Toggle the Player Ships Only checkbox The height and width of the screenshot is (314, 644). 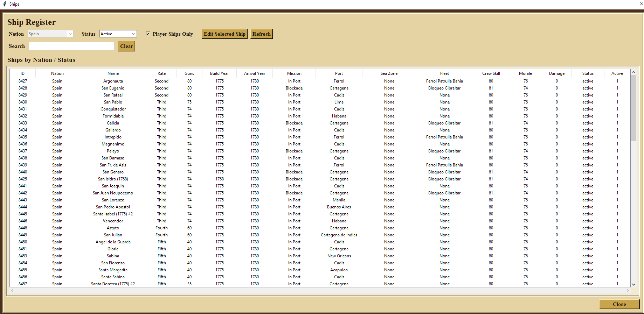click(x=148, y=34)
